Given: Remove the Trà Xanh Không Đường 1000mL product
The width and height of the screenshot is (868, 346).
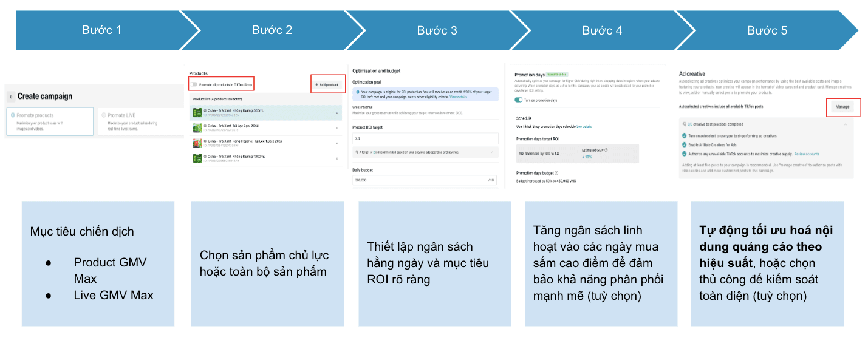Looking at the screenshot, I should coord(337,159).
